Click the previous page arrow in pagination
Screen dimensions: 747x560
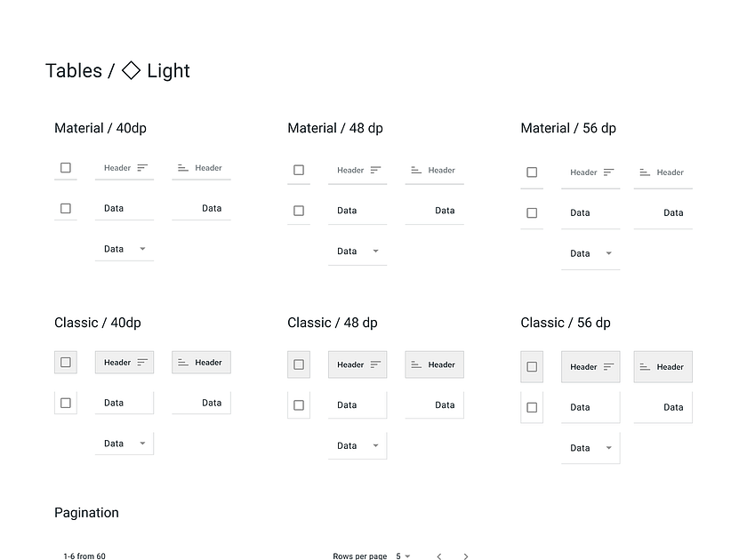pyautogui.click(x=438, y=556)
